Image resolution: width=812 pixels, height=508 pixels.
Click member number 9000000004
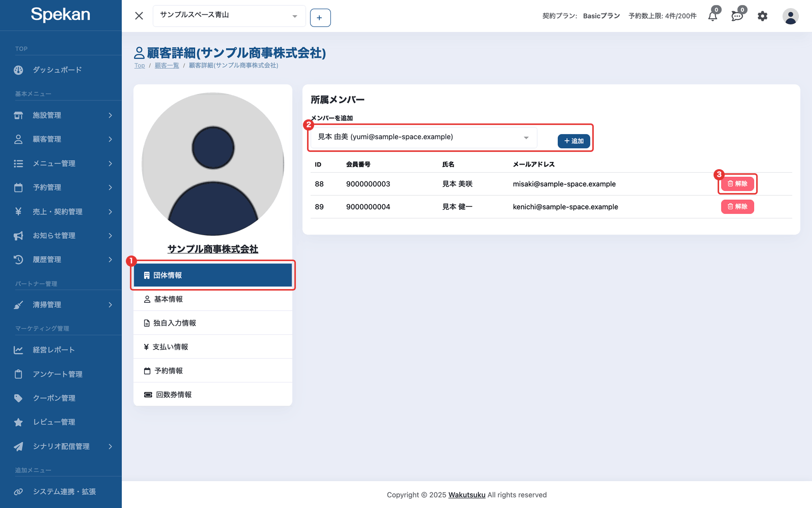(368, 207)
